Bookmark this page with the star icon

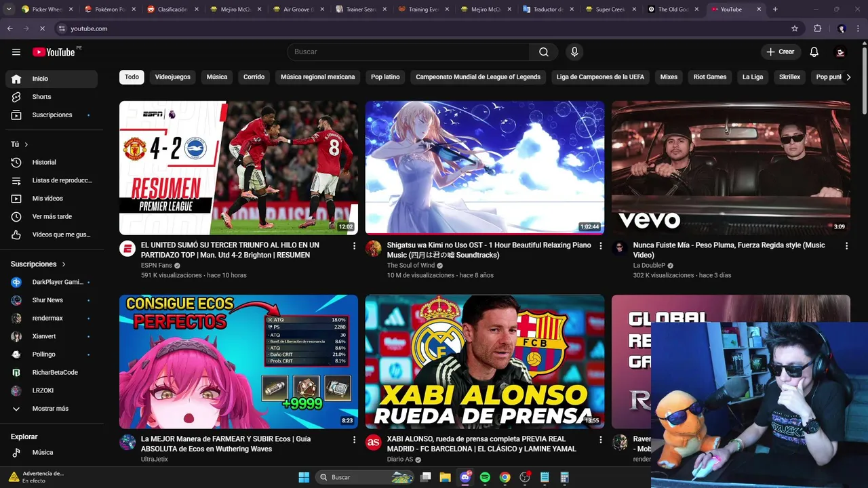(x=795, y=28)
